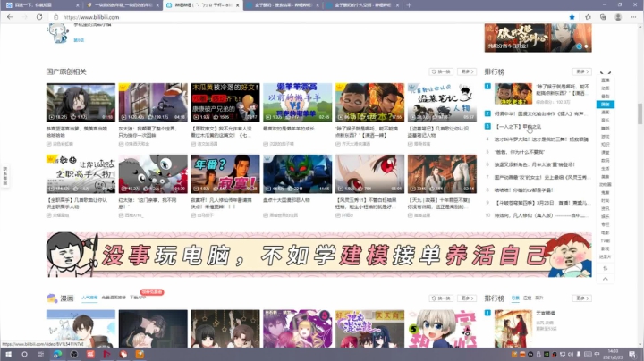Click the page vertical scrollbar thumb
The width and height of the screenshot is (644, 361).
click(640, 113)
